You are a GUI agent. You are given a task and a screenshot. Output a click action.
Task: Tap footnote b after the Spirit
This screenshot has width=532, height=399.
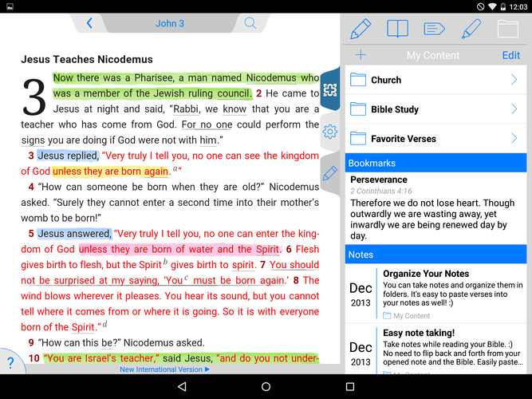[166, 262]
